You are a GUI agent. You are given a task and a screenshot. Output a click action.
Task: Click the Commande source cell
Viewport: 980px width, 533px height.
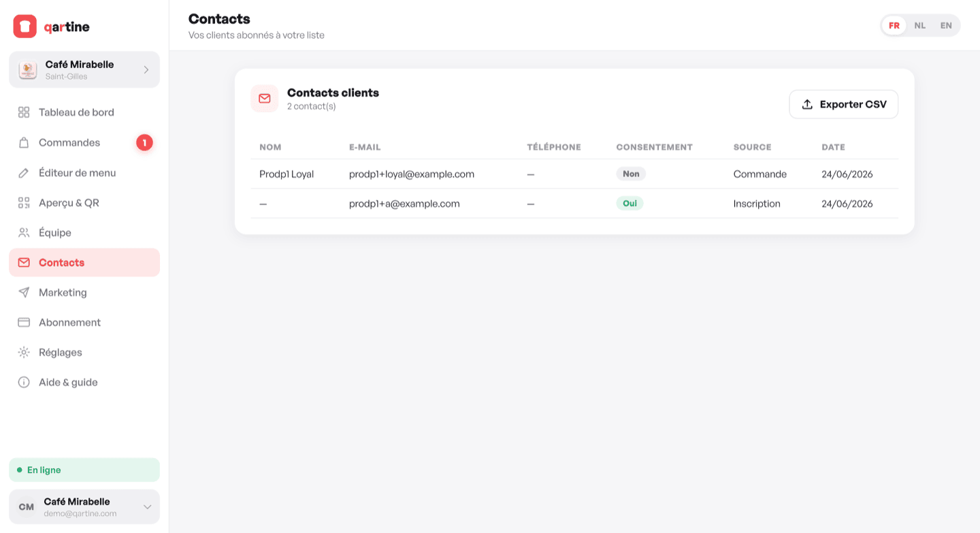point(759,174)
